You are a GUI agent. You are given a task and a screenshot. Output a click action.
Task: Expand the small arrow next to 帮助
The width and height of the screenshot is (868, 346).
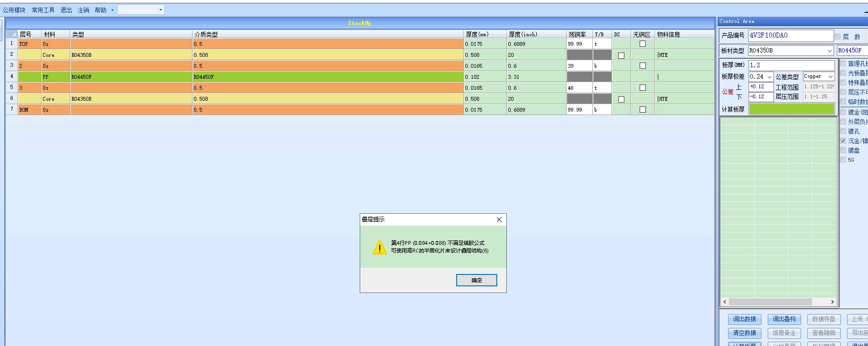click(112, 10)
